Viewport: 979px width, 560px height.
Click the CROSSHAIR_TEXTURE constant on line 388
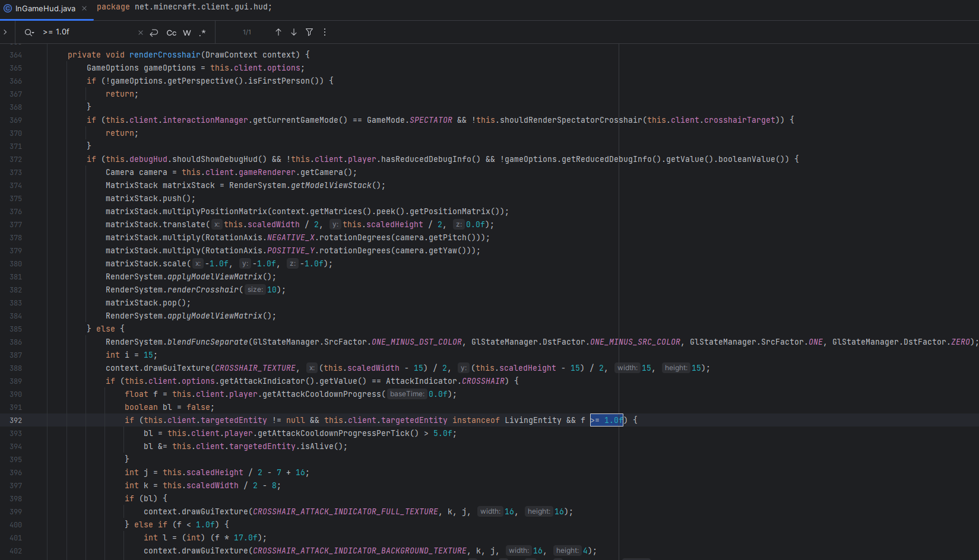255,368
